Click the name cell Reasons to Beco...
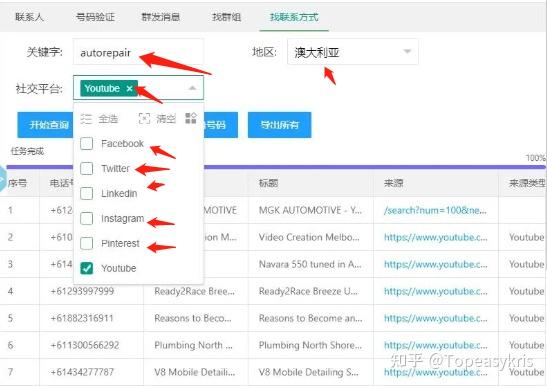The height and width of the screenshot is (386, 547). (x=193, y=318)
